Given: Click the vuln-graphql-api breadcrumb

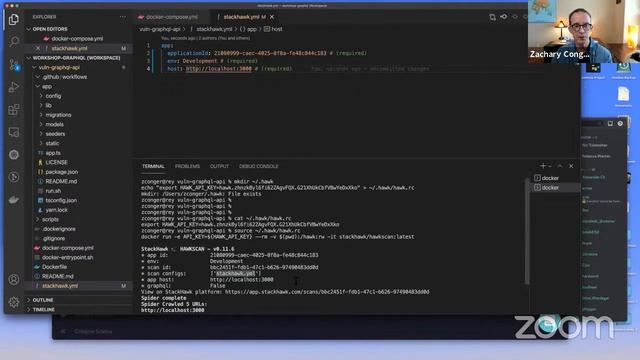Looking at the screenshot, I should (x=160, y=29).
